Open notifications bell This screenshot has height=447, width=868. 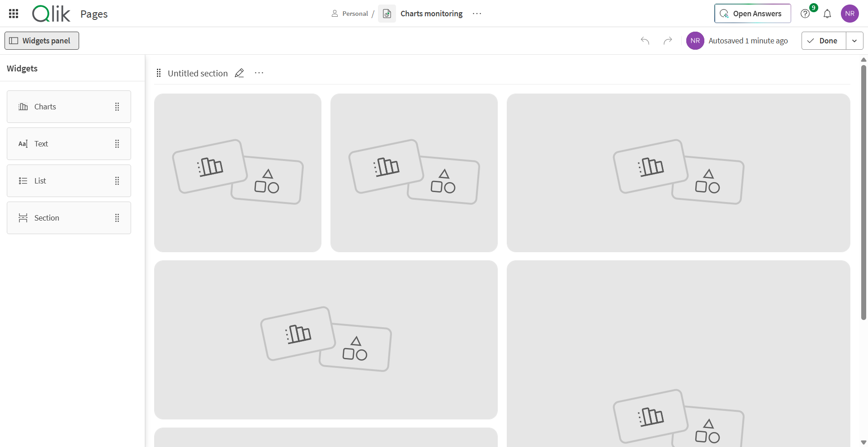(x=827, y=14)
